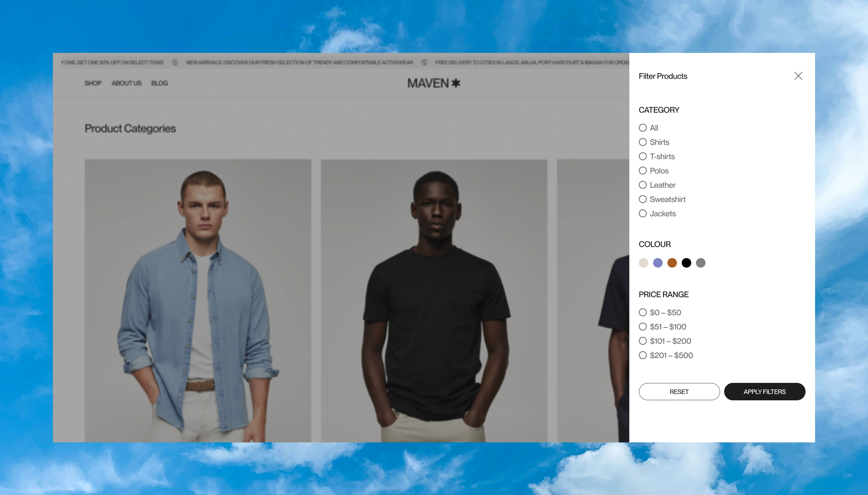This screenshot has width=868, height=495.
Task: Choose the $51 – $100 price range
Action: pos(643,327)
